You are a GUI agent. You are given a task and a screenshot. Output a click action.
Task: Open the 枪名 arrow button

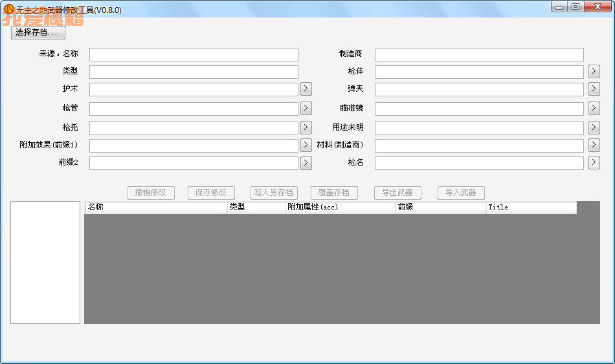pos(594,163)
